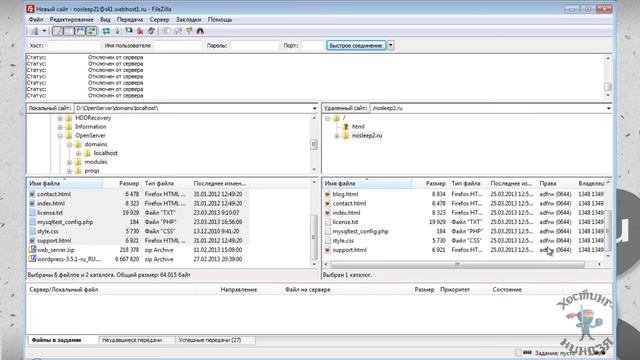Open the Помощь menu
Screen dimensions: 640x360
point(220,20)
